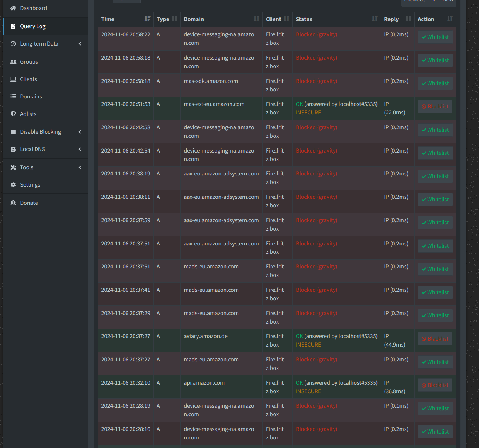The image size is (479, 448).
Task: Go to the Clients page
Action: point(46,79)
